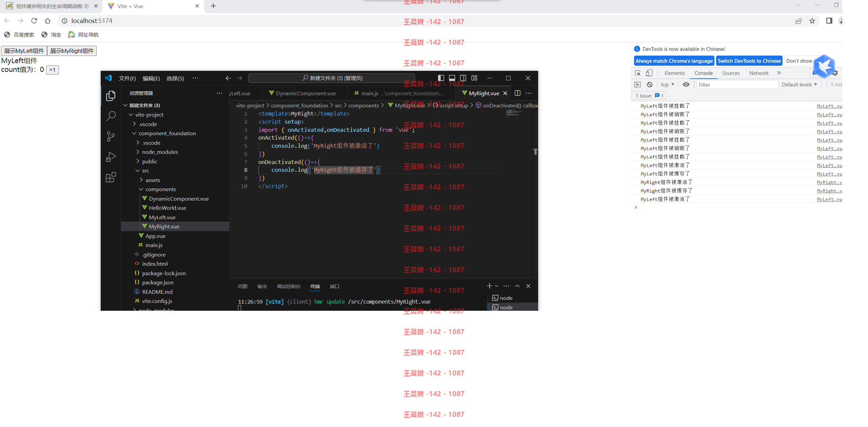Screen dimensions: 868x427
Task: Click VS Code command center search box
Action: tap(332, 78)
